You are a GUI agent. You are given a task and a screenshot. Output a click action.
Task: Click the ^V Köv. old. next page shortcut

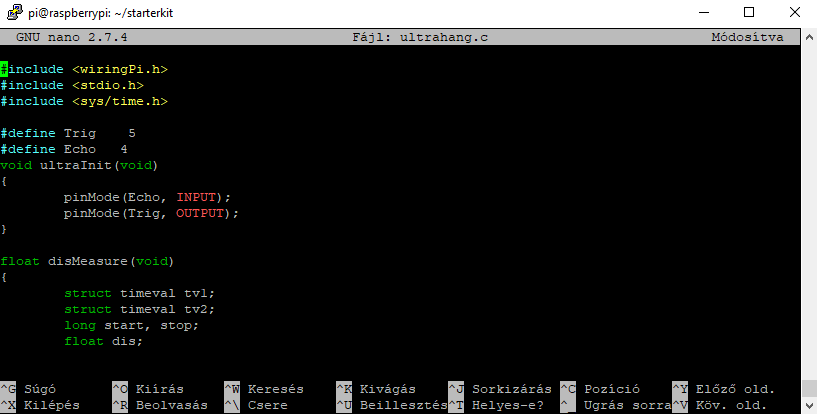(x=720, y=405)
